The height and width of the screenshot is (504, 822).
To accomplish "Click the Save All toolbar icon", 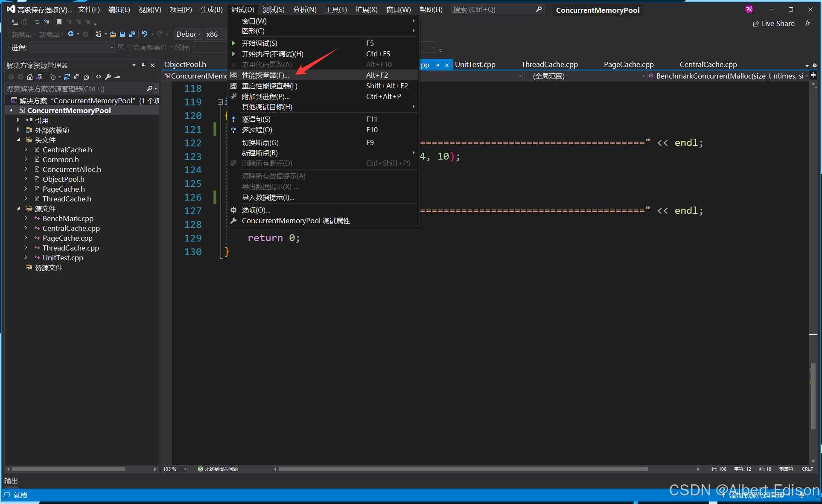I will tap(132, 34).
